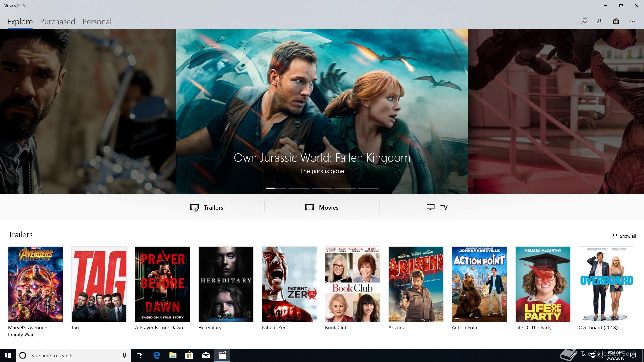This screenshot has width=644, height=362.
Task: Click Own Jurassic World: Fallen Kingdom title
Action: click(322, 158)
